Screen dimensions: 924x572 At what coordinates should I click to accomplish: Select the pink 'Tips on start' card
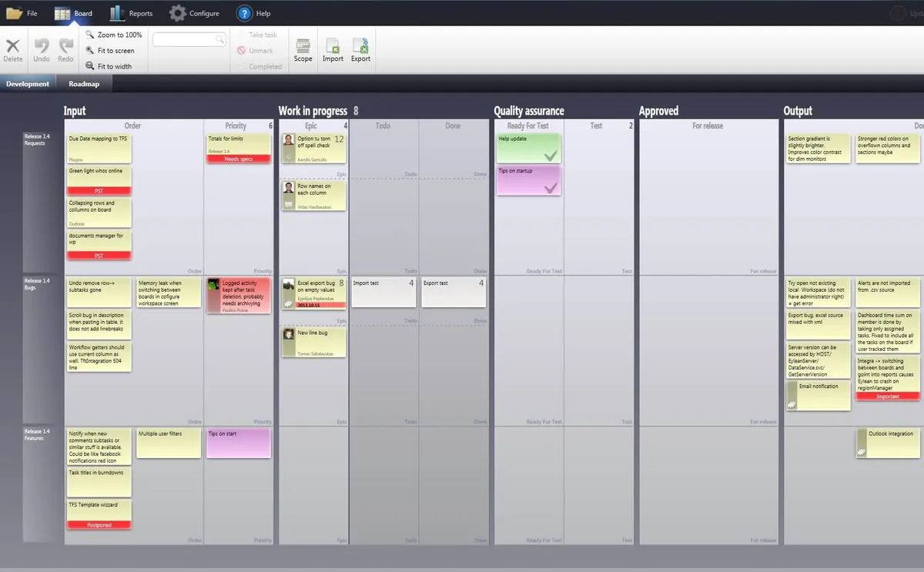(239, 443)
